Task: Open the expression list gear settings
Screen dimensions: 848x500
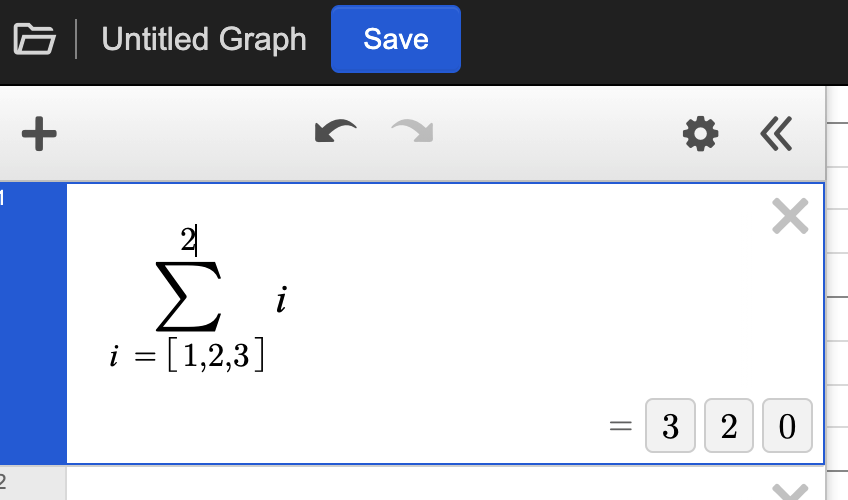Action: pos(700,134)
